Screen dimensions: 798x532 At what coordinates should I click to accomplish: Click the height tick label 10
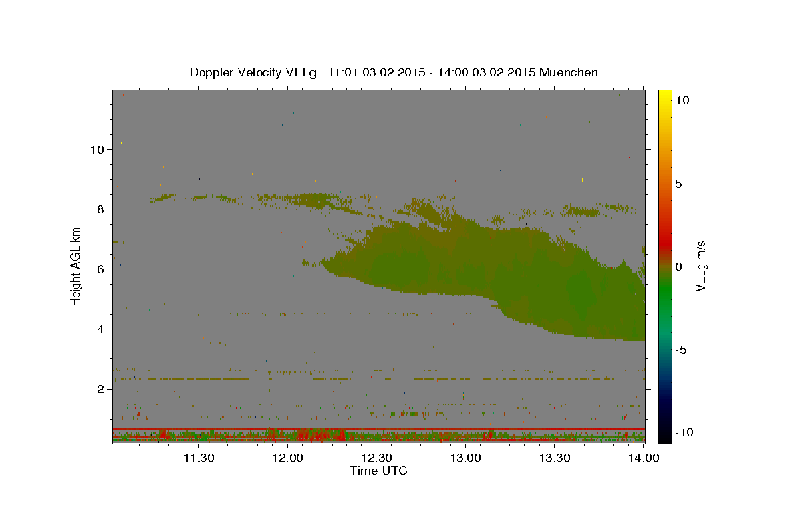click(97, 150)
